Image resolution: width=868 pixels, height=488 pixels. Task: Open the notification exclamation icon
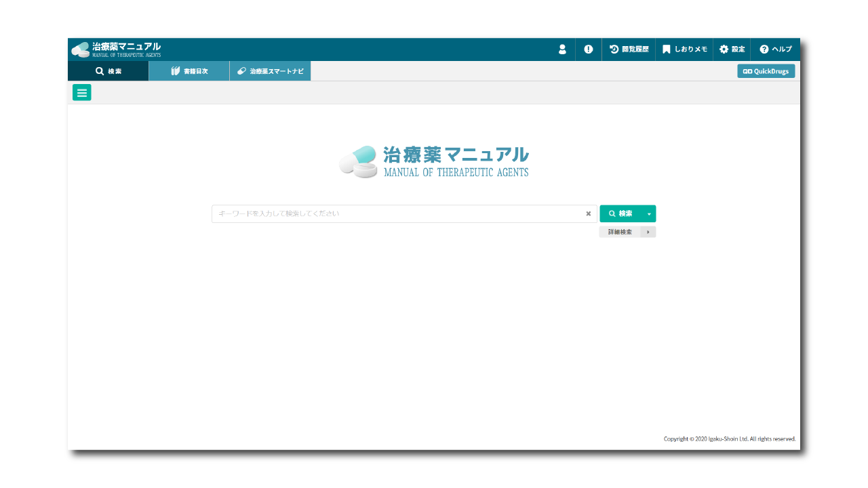(589, 49)
